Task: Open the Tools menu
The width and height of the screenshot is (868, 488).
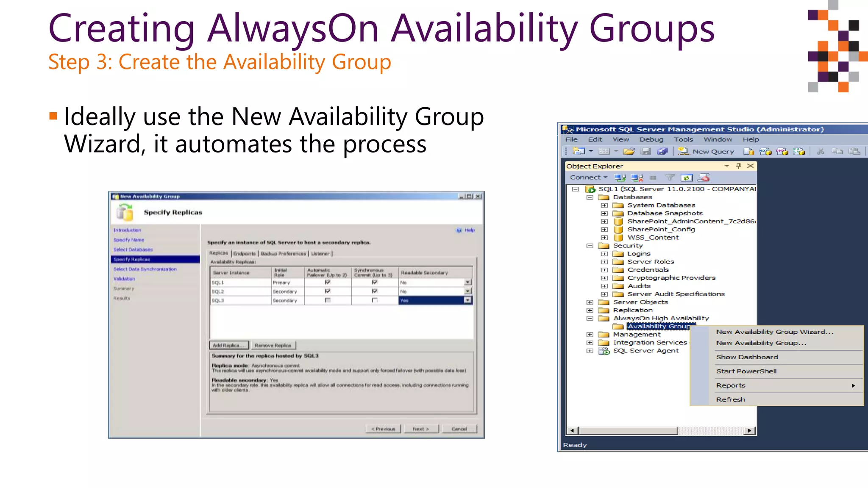Action: (683, 139)
